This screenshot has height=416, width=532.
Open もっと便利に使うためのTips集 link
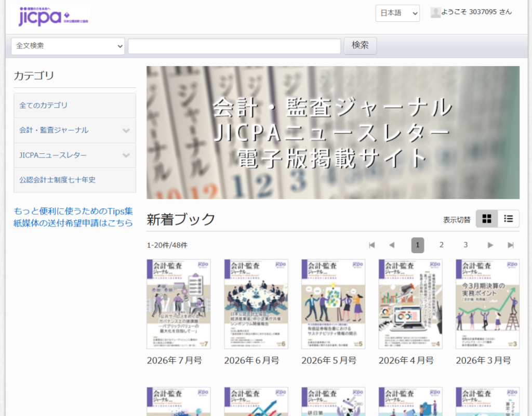click(x=73, y=211)
